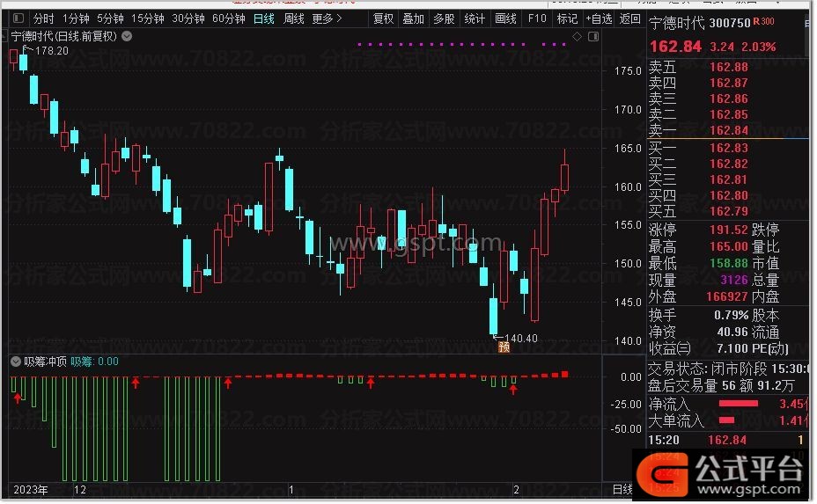
Task: Switch to 分时 intraday view
Action: [x=44, y=18]
